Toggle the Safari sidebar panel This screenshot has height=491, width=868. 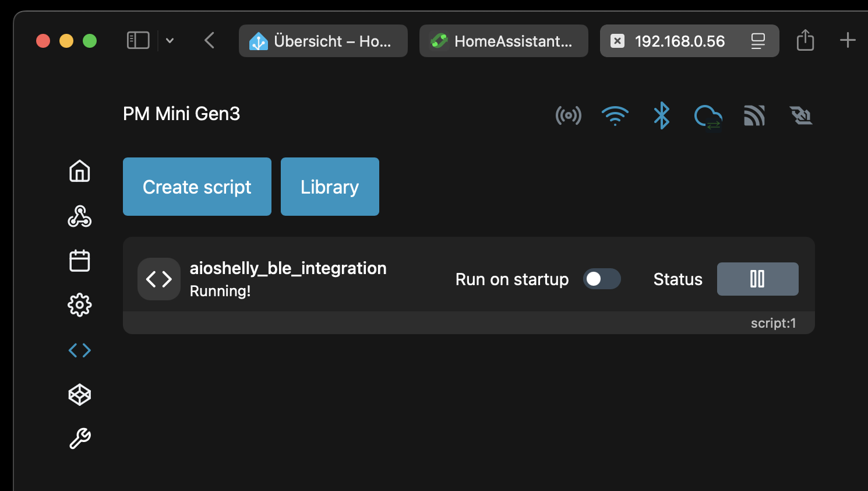[x=138, y=41]
